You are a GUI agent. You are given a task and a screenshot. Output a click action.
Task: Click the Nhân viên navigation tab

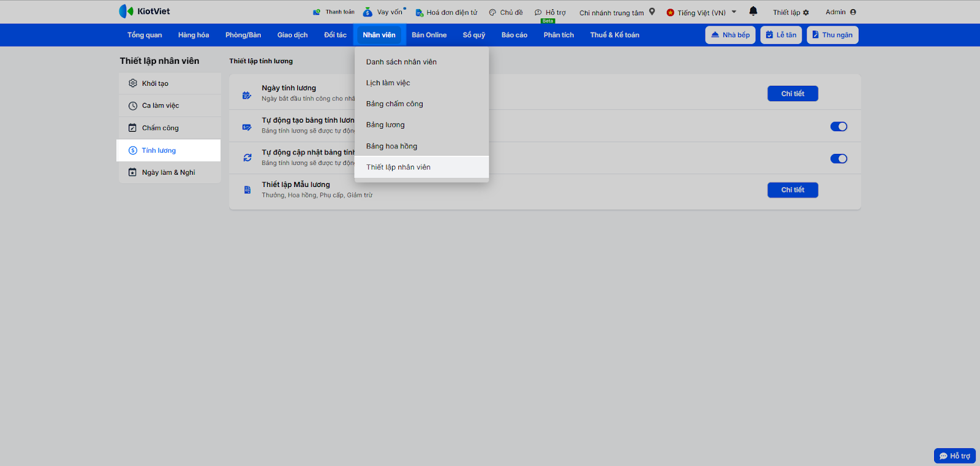[379, 35]
